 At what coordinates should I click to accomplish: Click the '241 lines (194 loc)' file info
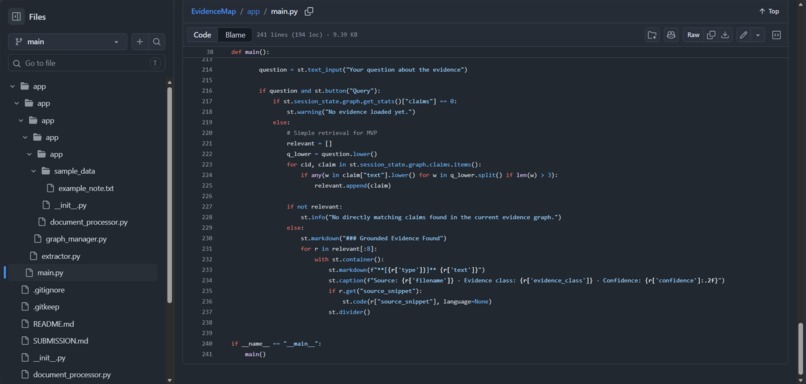pyautogui.click(x=289, y=35)
